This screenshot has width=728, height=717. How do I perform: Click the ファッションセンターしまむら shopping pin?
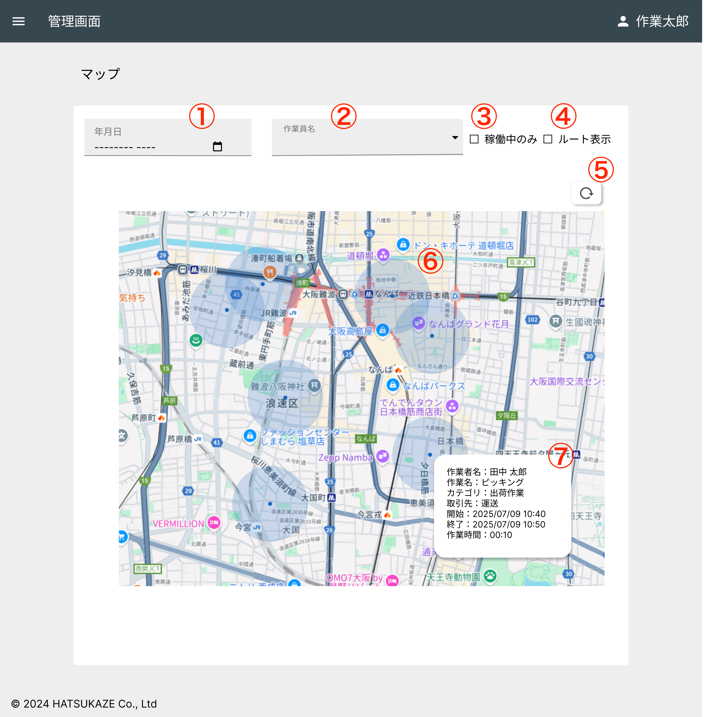tap(250, 436)
